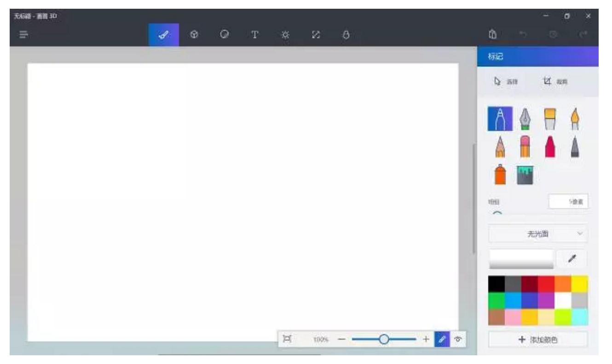Switch to the Canvas tab

[316, 33]
